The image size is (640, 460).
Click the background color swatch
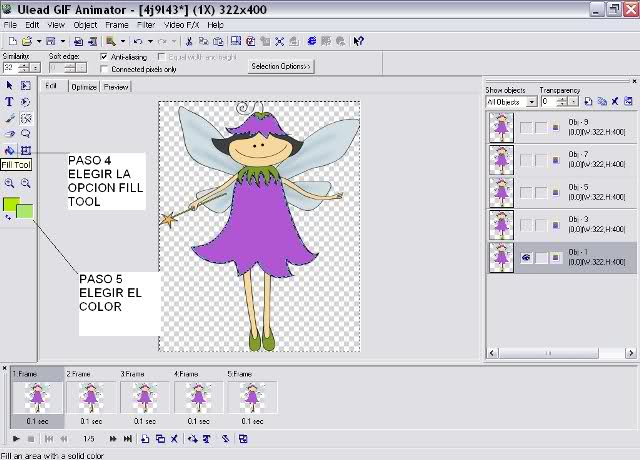26,212
